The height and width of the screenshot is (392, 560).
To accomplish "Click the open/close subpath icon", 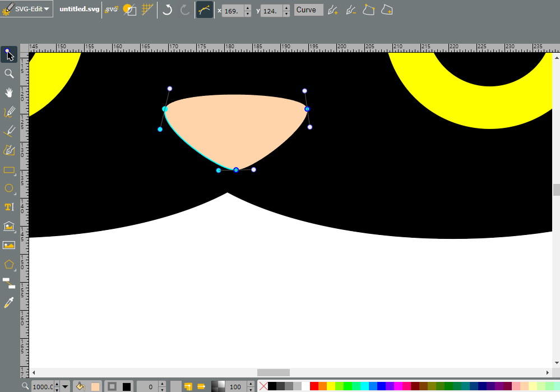I will [369, 10].
